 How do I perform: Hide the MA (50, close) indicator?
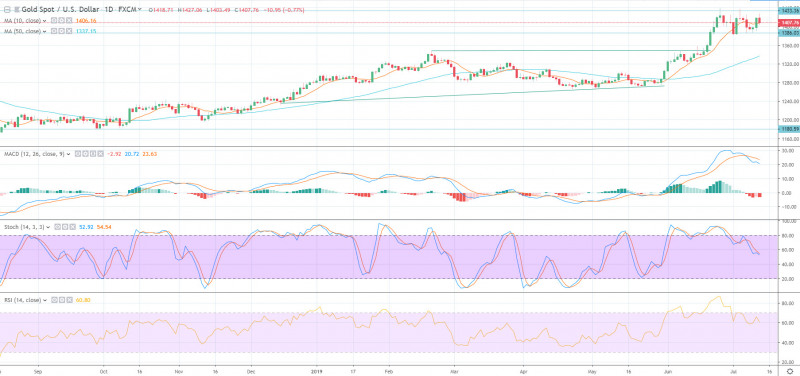tap(54, 31)
